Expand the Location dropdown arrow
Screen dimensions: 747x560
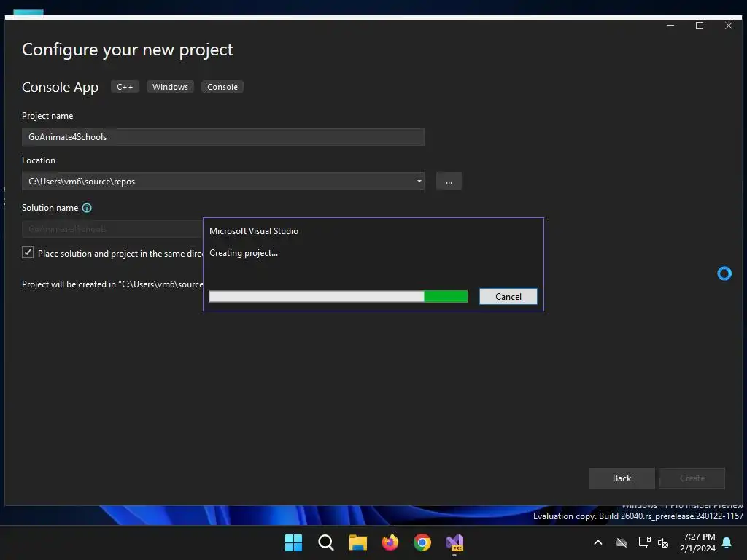click(x=419, y=181)
